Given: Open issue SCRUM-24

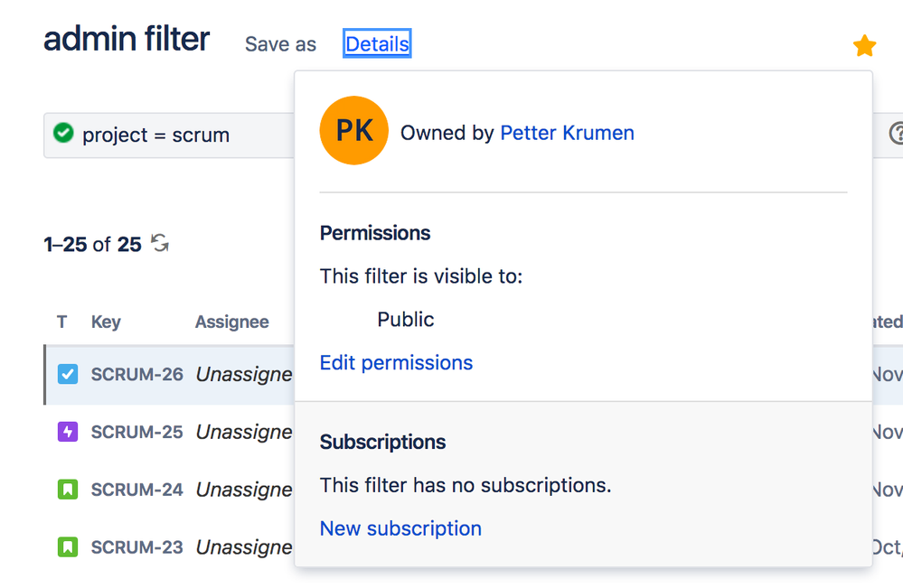Looking at the screenshot, I should pos(136,490).
